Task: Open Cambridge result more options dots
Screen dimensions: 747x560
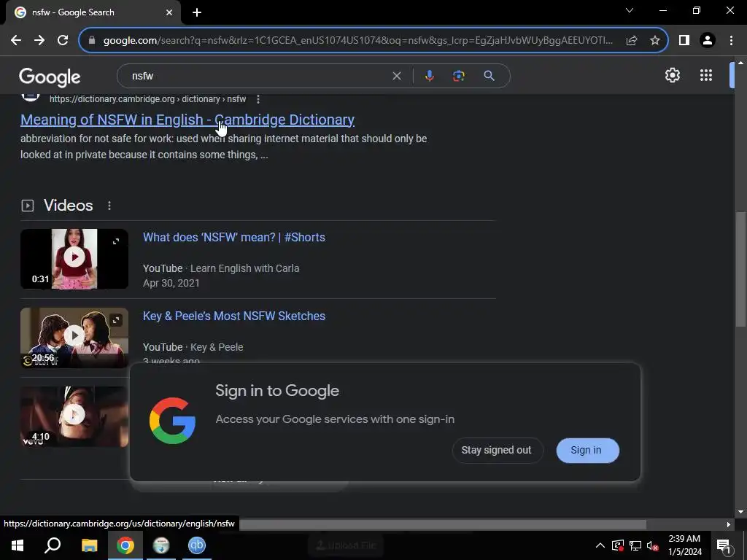Action: [x=258, y=99]
